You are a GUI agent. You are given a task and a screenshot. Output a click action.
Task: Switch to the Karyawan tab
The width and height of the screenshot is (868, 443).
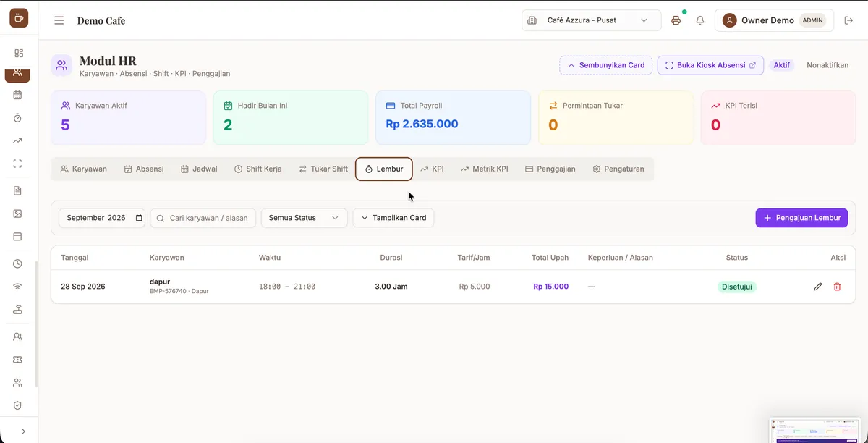(x=84, y=169)
